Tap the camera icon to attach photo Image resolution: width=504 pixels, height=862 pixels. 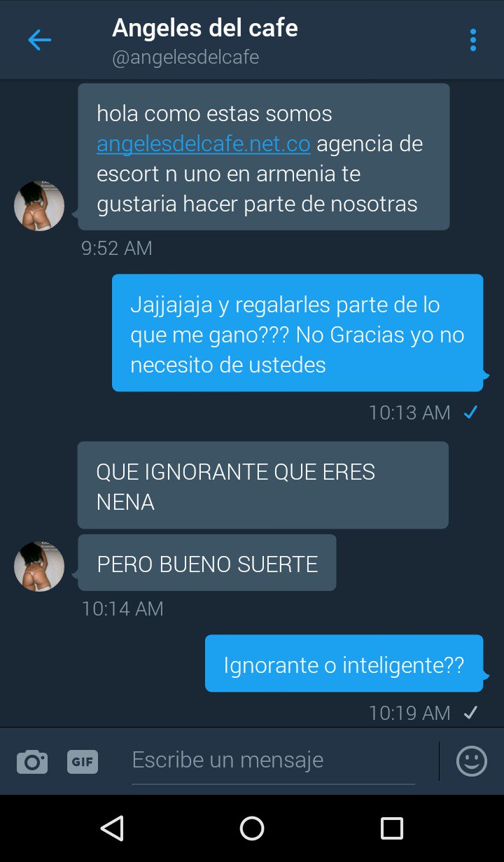tap(32, 761)
